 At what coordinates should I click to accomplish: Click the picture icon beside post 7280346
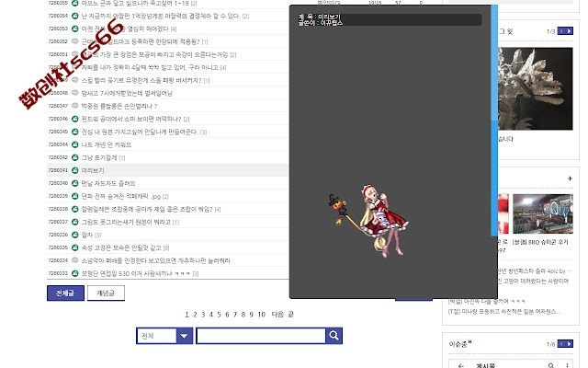pos(75,119)
